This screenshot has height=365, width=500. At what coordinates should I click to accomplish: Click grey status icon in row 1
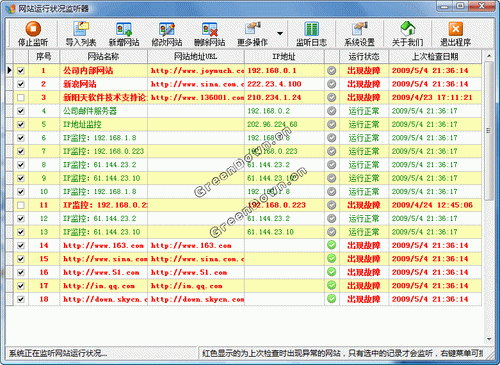tap(331, 71)
